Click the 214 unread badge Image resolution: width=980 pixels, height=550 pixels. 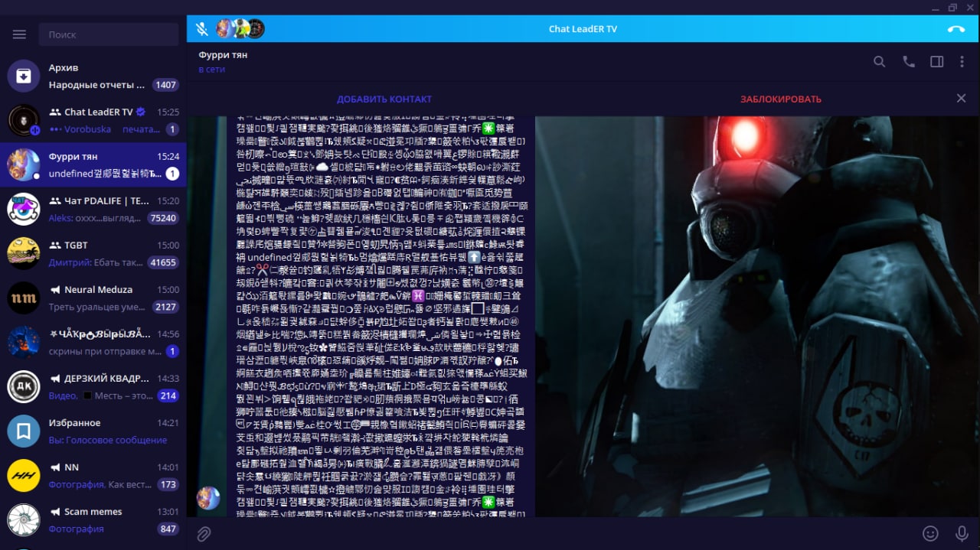(x=168, y=395)
